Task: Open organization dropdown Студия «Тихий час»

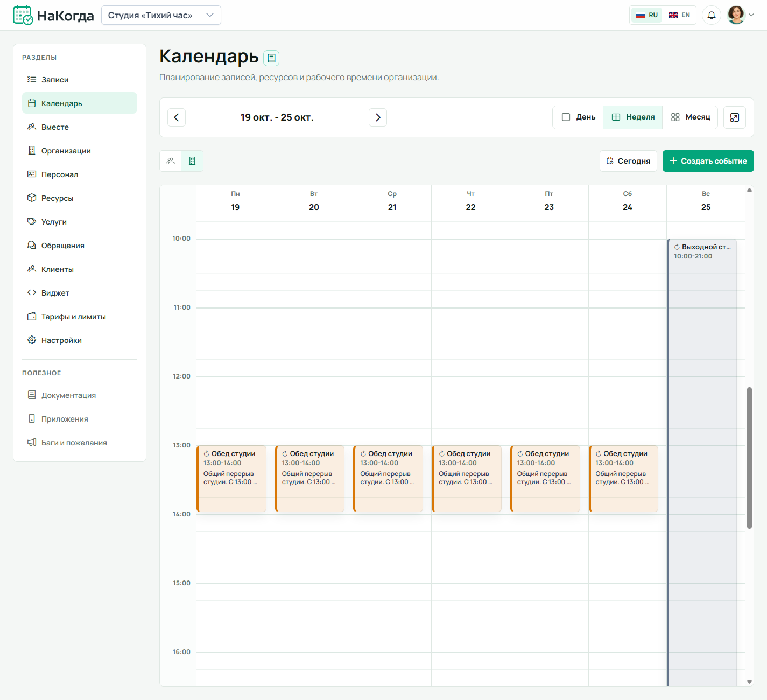Action: [x=161, y=15]
